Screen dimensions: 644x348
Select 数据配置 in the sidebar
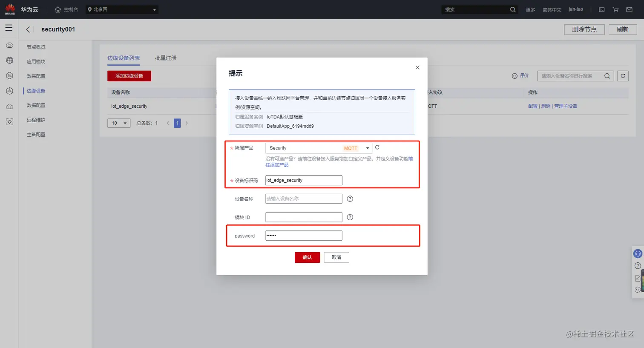pos(36,105)
